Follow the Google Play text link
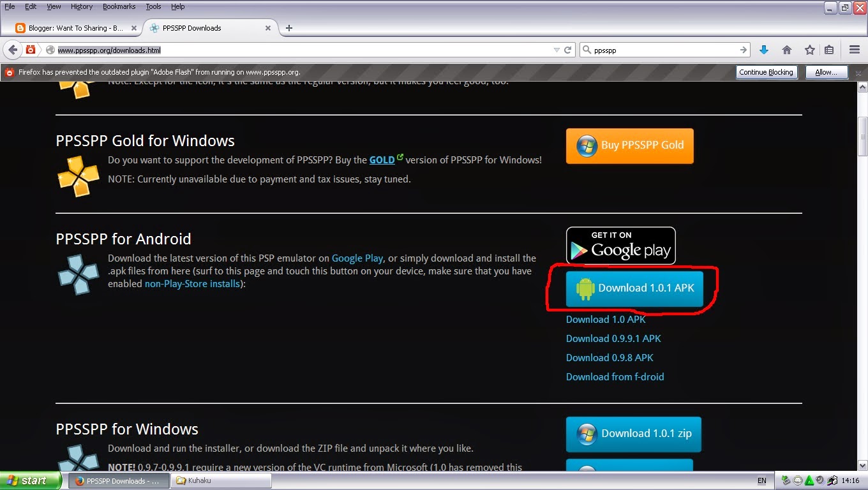Viewport: 868px width, 490px height. (x=357, y=258)
